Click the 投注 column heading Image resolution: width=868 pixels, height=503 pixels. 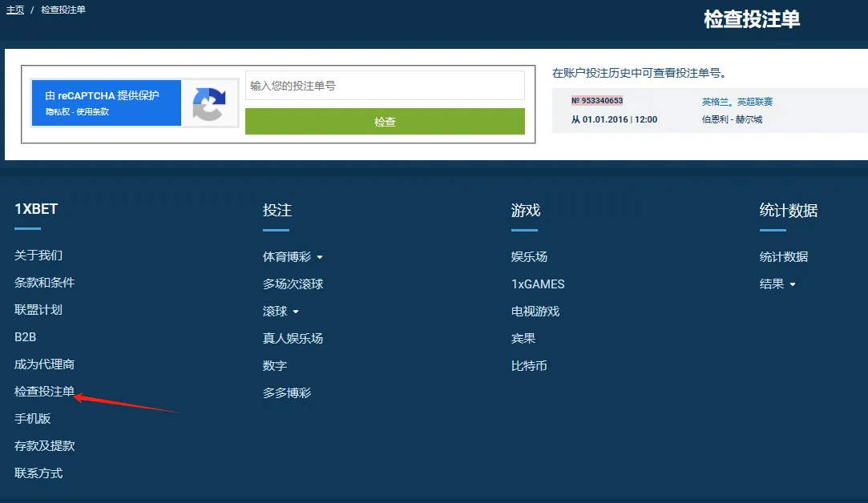pos(277,211)
